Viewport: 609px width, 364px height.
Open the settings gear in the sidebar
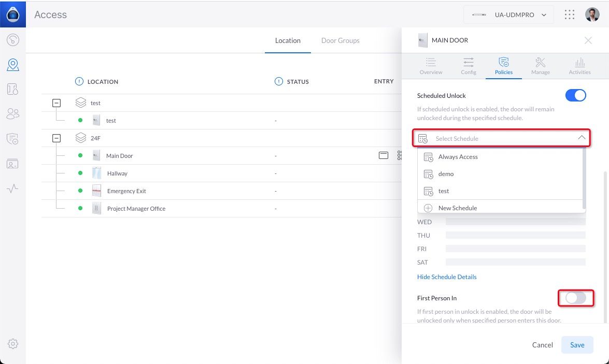pos(13,344)
